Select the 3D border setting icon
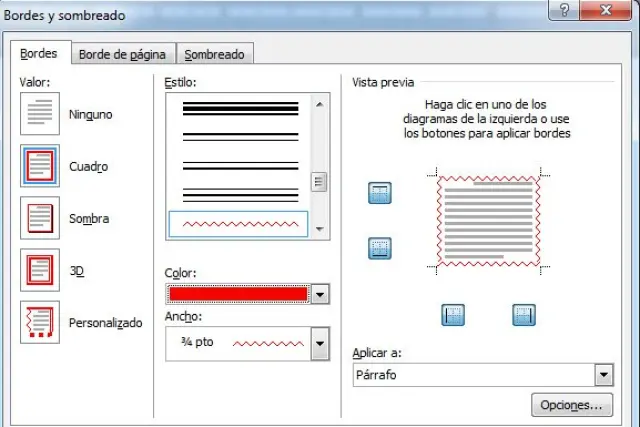Viewport: 640px width, 427px height. (40, 270)
